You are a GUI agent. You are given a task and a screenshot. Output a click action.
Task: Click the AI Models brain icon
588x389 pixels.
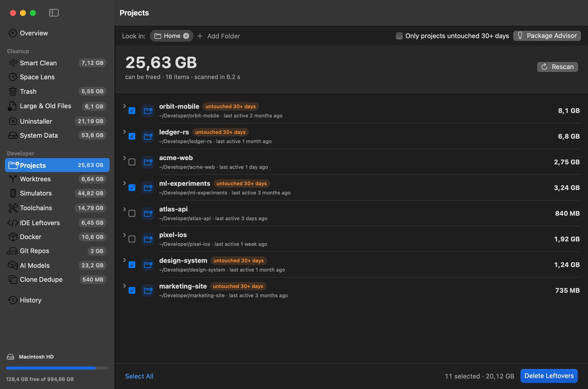(x=13, y=265)
